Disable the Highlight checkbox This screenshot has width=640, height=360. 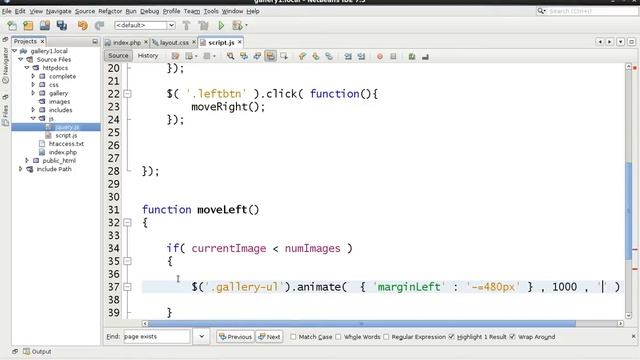(x=451, y=337)
